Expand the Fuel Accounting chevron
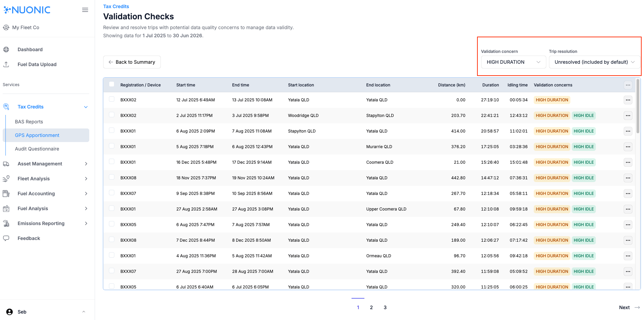Screen dimensions: 644x320 pyautogui.click(x=86, y=194)
